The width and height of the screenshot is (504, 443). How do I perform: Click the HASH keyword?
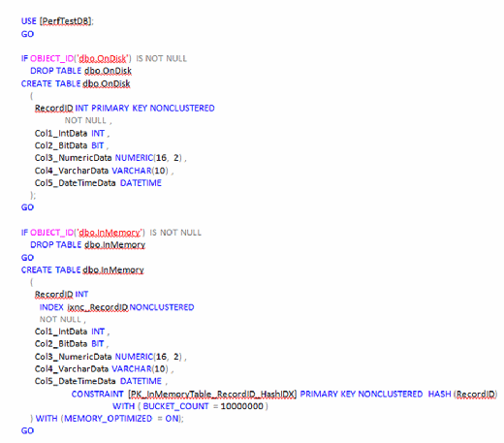coord(439,395)
